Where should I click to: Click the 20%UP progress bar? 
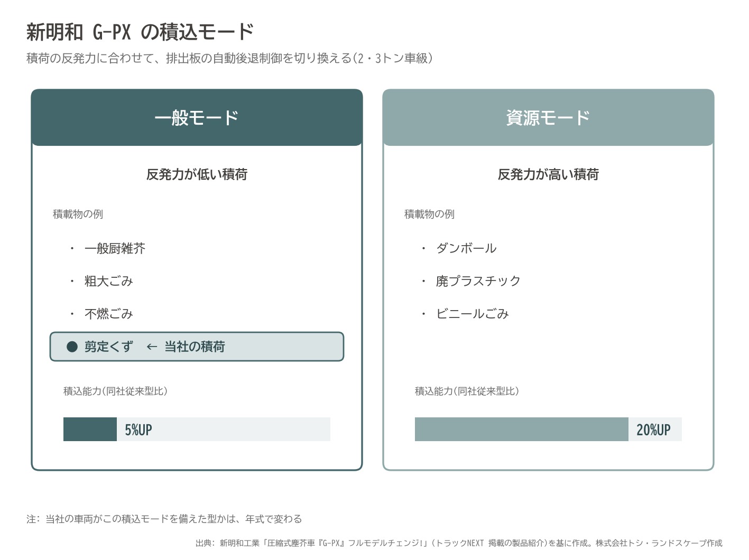coord(548,429)
